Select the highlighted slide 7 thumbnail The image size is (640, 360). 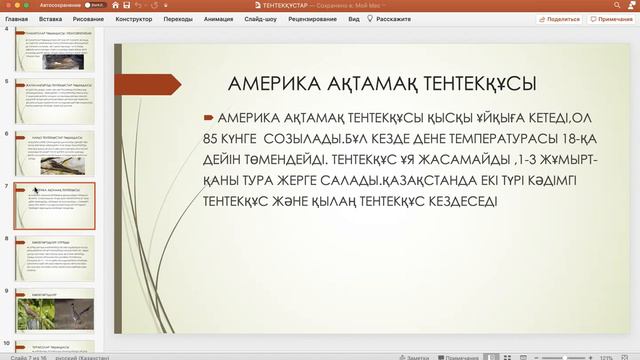pyautogui.click(x=55, y=206)
